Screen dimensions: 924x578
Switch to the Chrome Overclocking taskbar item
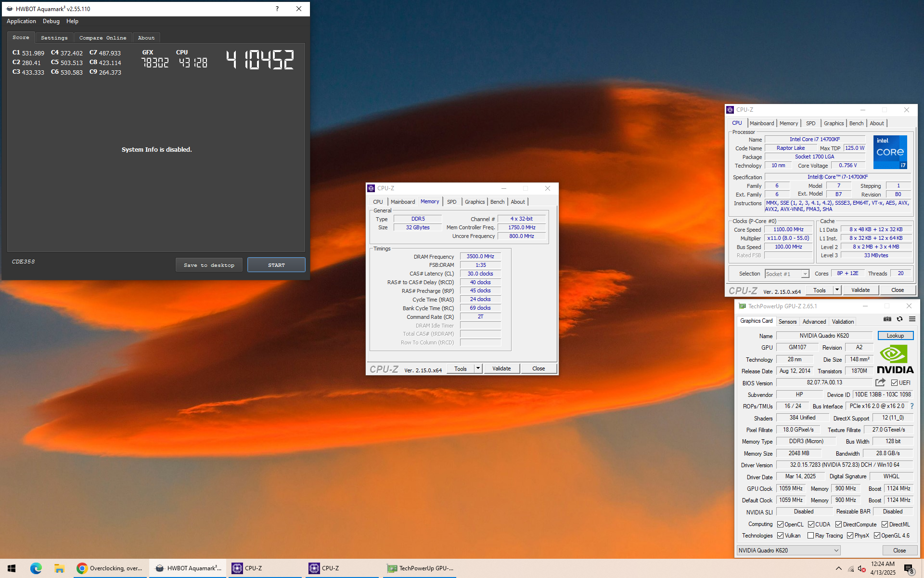(110, 568)
